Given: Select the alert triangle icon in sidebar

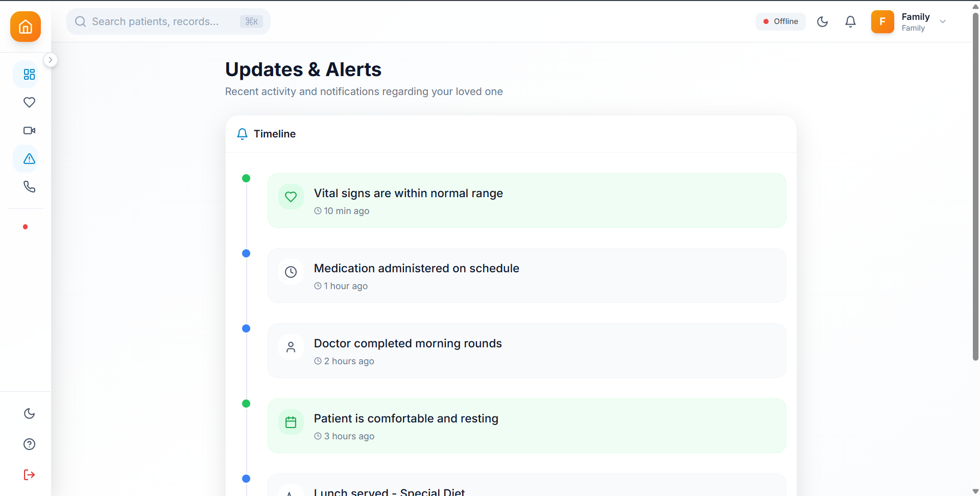Looking at the screenshot, I should coord(29,159).
